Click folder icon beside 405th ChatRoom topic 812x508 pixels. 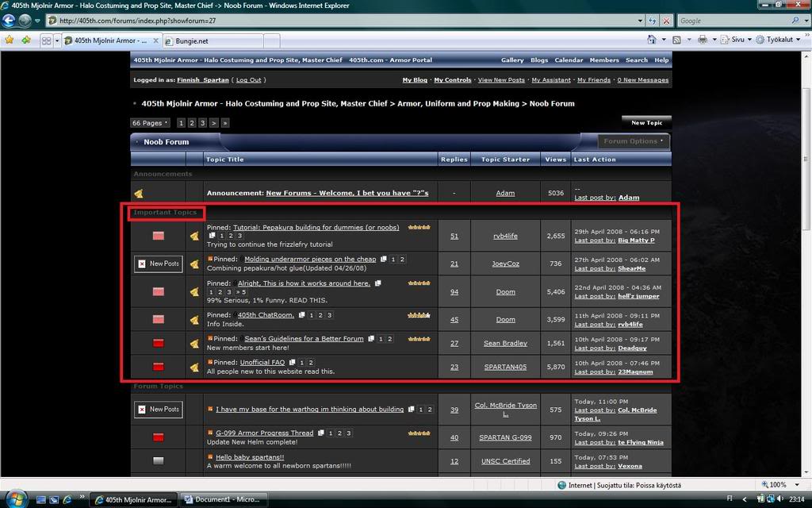(159, 319)
